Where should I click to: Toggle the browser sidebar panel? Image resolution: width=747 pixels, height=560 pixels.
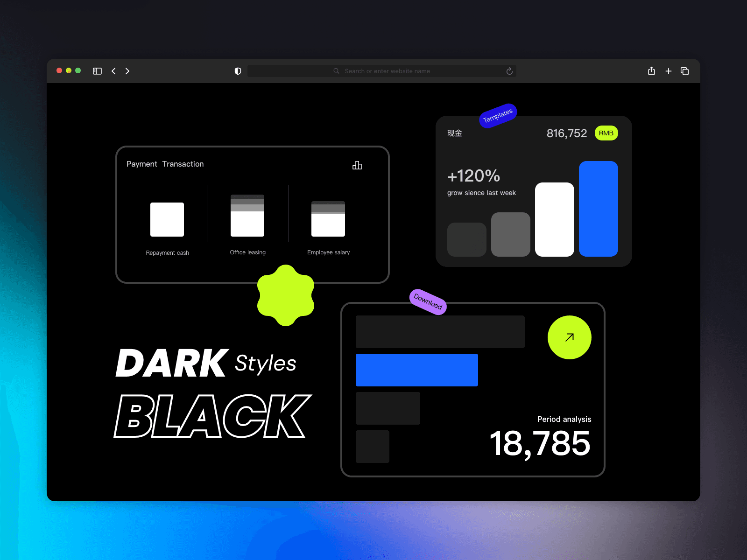(97, 71)
